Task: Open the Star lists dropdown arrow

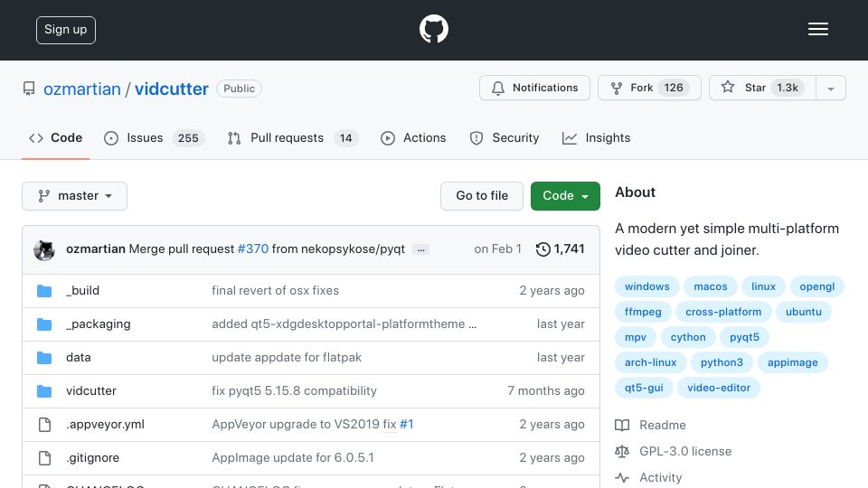Action: tap(830, 88)
